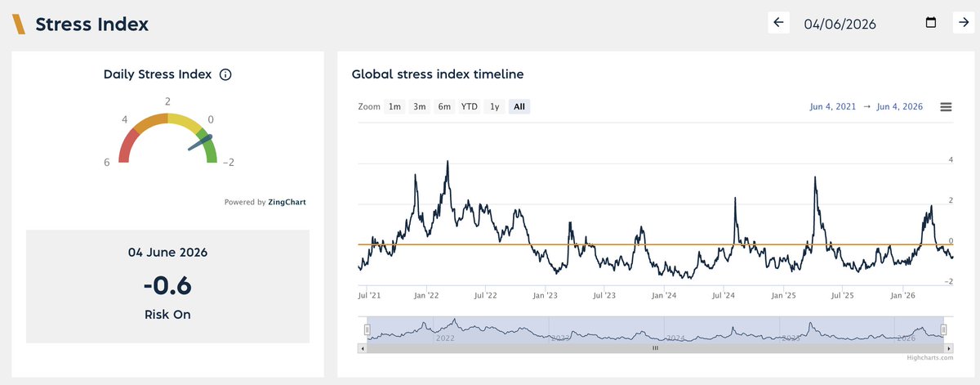Click the Risk On label
The image size is (980, 385).
coord(168,314)
